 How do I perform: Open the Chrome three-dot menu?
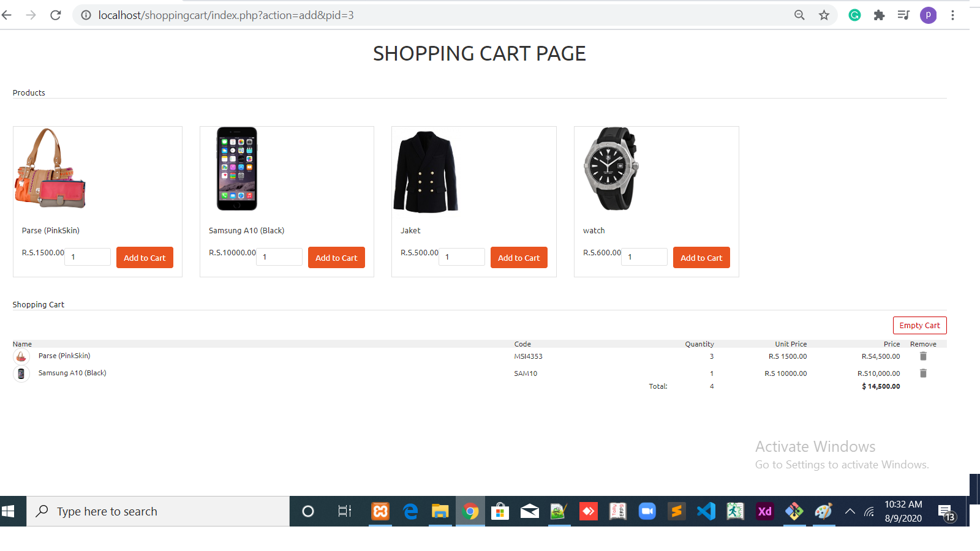[x=953, y=15]
